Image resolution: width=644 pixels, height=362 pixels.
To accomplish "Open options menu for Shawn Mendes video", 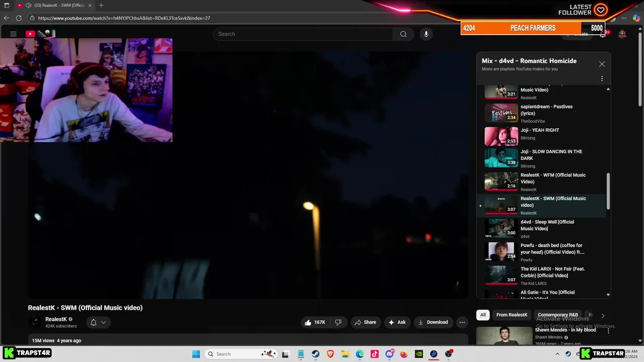I will coord(608,331).
